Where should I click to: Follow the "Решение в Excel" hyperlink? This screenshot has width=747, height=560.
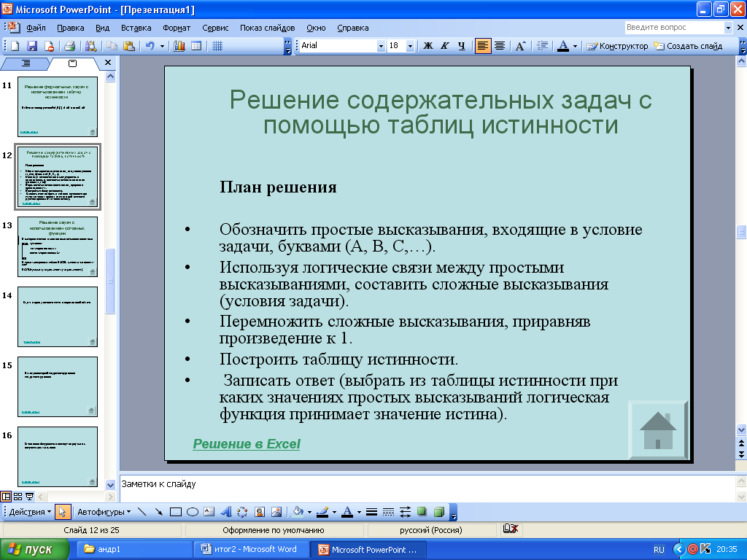[x=247, y=444]
